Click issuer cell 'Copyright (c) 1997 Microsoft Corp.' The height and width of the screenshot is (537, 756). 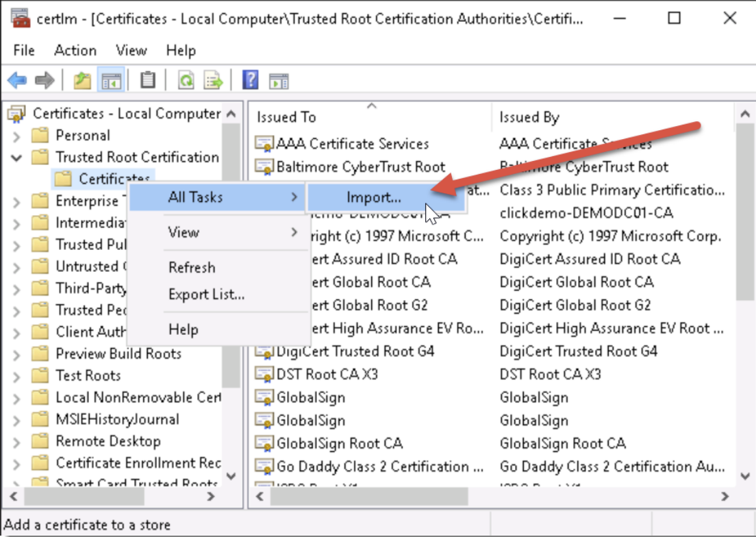click(610, 236)
